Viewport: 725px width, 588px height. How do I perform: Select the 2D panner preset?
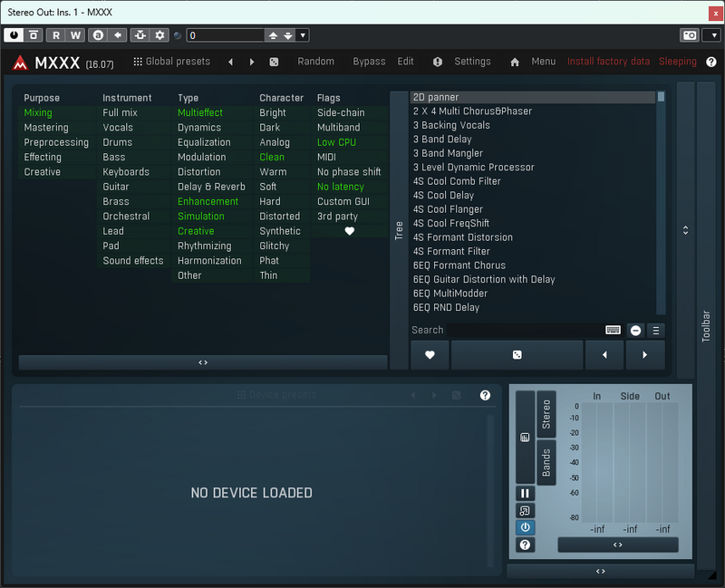click(533, 97)
